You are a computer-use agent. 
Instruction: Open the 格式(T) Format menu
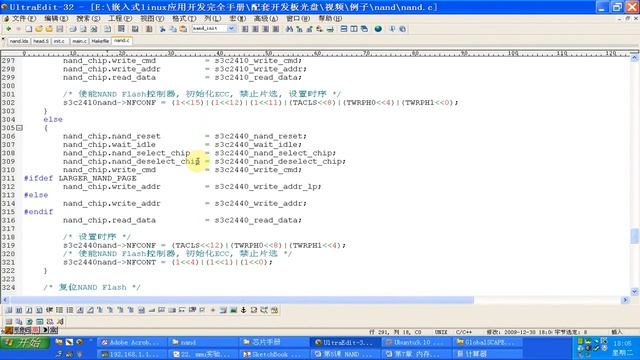pyautogui.click(x=184, y=18)
